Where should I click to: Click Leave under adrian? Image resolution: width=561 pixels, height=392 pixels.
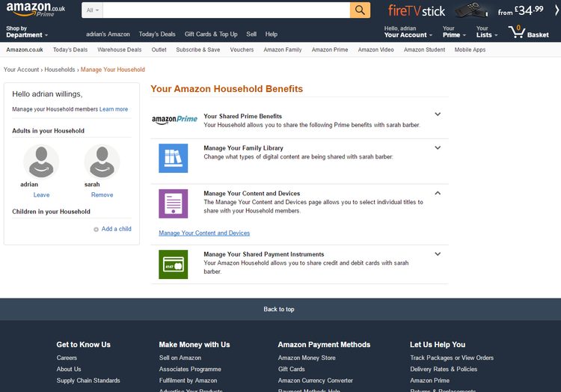point(41,195)
